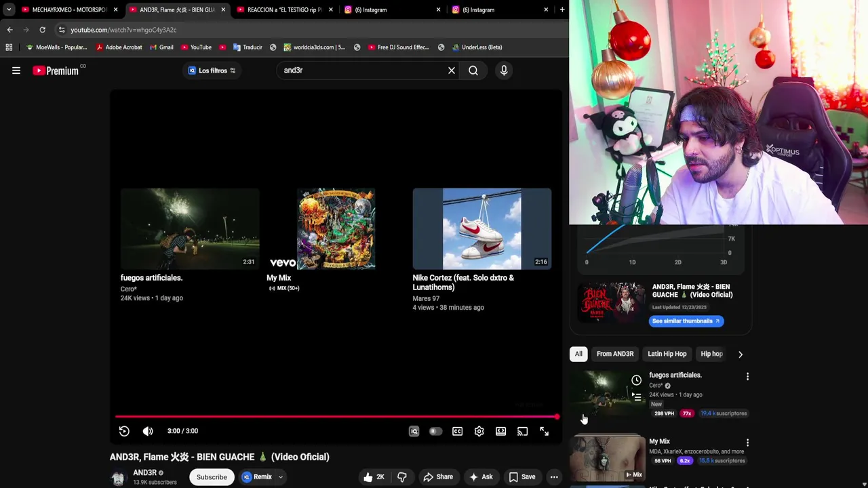Mute the video volume speaker
The width and height of the screenshot is (868, 488).
pos(148,431)
